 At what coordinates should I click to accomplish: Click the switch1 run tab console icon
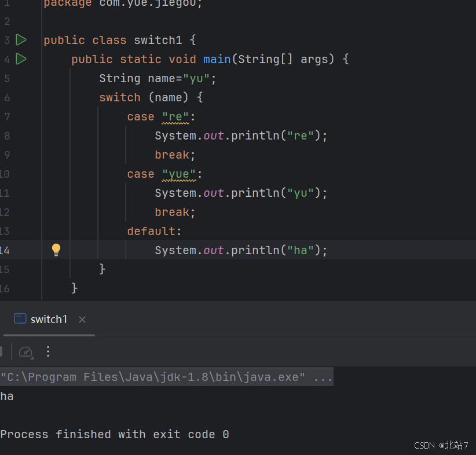[20, 318]
